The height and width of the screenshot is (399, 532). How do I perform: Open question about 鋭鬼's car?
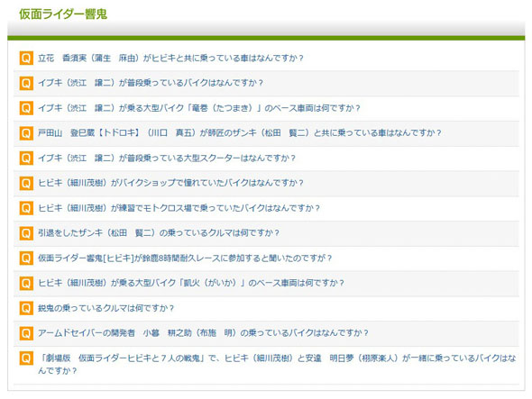(105, 308)
